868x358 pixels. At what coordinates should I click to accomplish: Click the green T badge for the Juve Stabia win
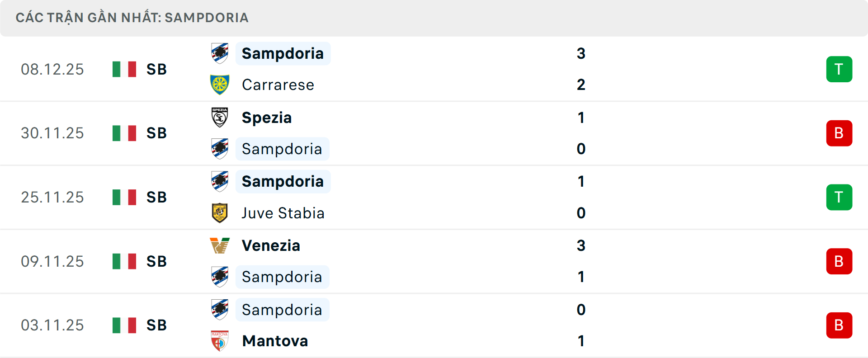pos(840,197)
